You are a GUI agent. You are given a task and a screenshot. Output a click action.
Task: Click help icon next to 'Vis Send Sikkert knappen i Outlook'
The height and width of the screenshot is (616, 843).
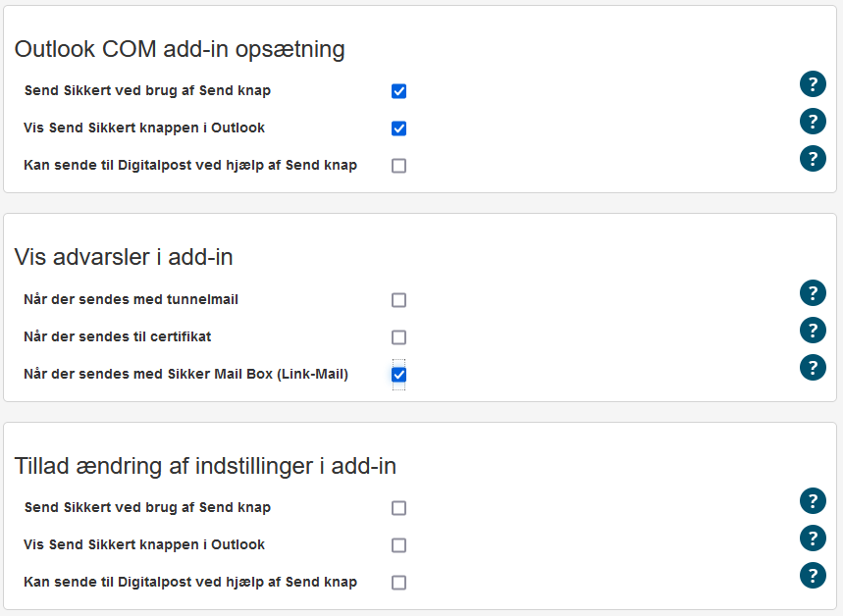pyautogui.click(x=813, y=122)
